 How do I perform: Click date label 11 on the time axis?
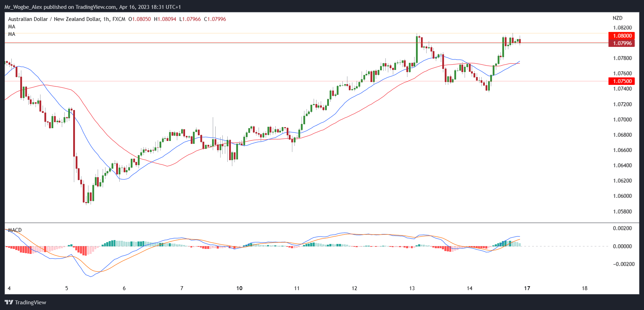(297, 288)
